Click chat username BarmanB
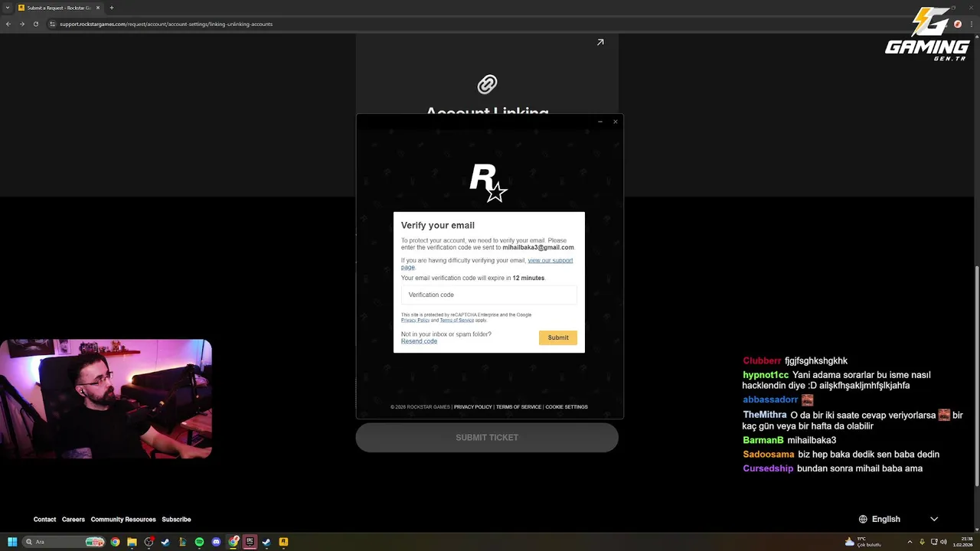Image resolution: width=980 pixels, height=551 pixels. [x=763, y=441]
